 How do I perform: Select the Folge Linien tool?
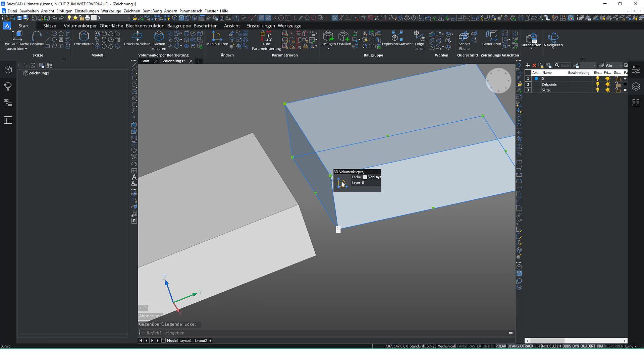coord(419,40)
